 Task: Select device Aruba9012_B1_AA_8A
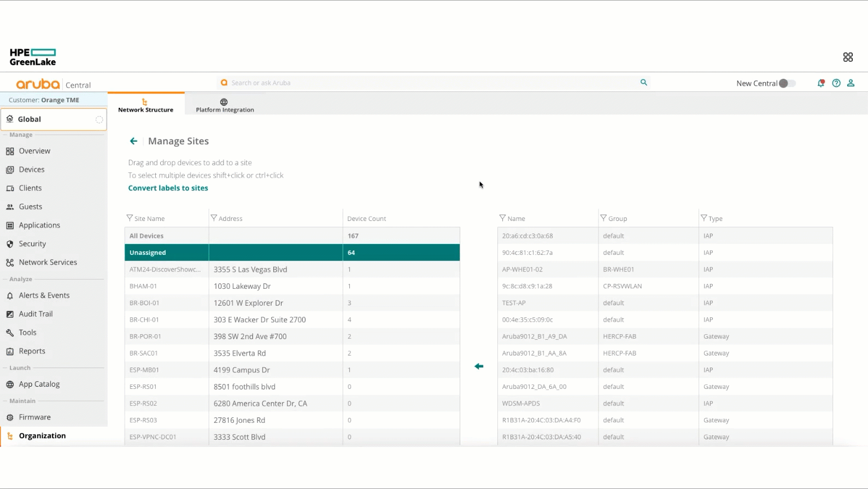click(x=665, y=353)
